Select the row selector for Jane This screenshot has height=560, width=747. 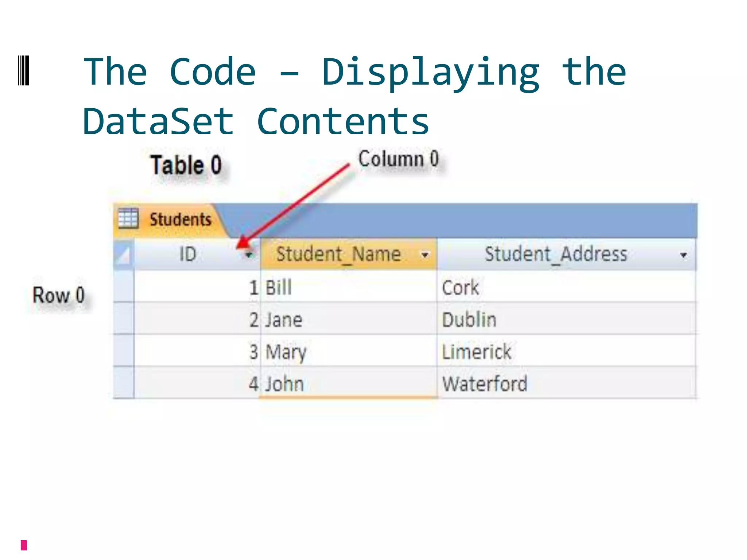[x=123, y=318]
